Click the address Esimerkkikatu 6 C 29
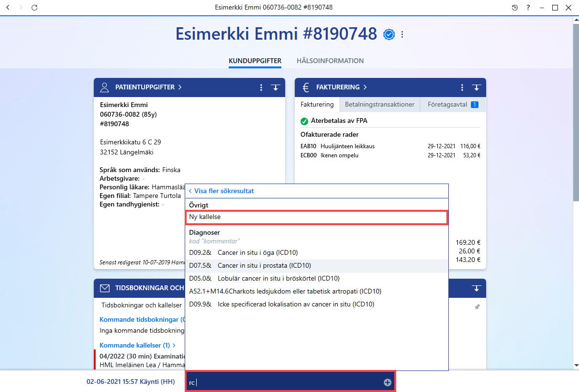 tap(131, 142)
